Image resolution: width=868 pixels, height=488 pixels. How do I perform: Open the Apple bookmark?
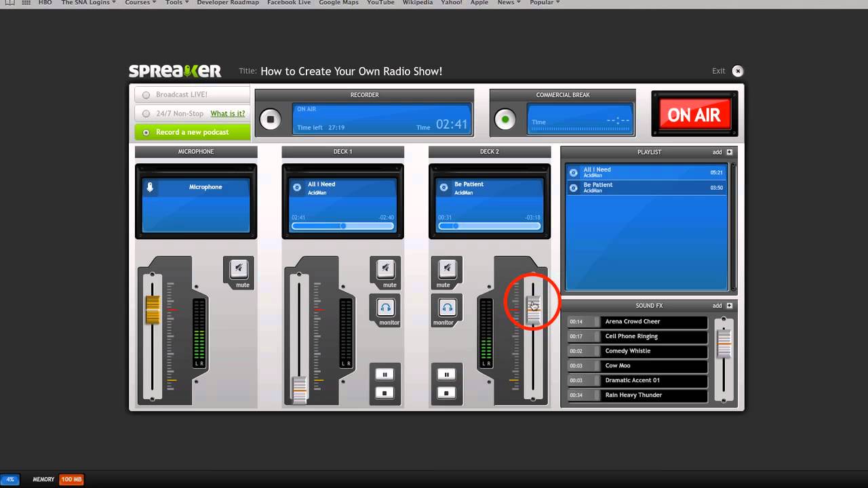tap(479, 3)
